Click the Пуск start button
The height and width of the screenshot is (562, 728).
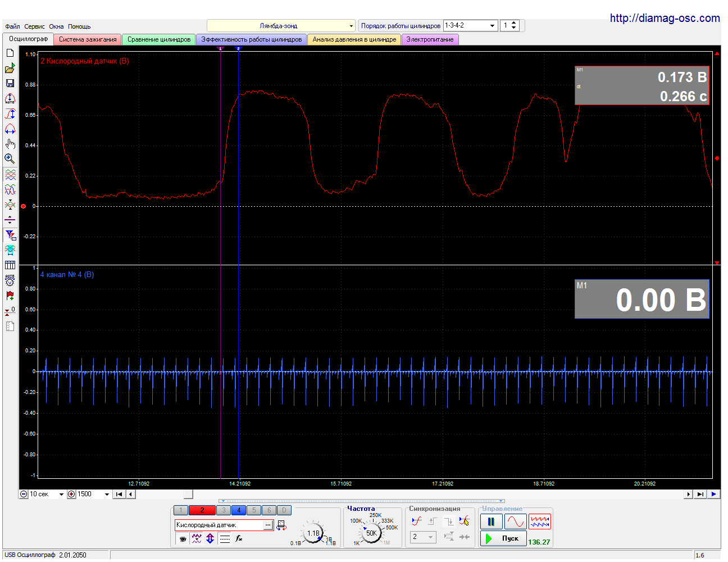(503, 538)
